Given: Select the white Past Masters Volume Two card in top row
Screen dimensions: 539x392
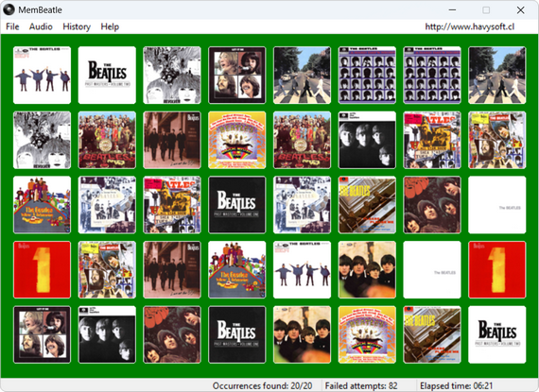Looking at the screenshot, I should (107, 76).
